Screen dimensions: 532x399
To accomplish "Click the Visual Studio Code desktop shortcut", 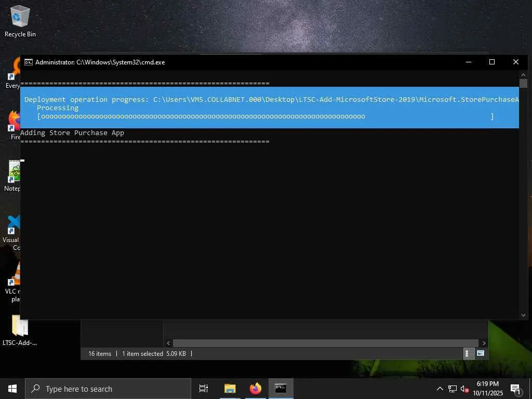I will tap(12, 232).
